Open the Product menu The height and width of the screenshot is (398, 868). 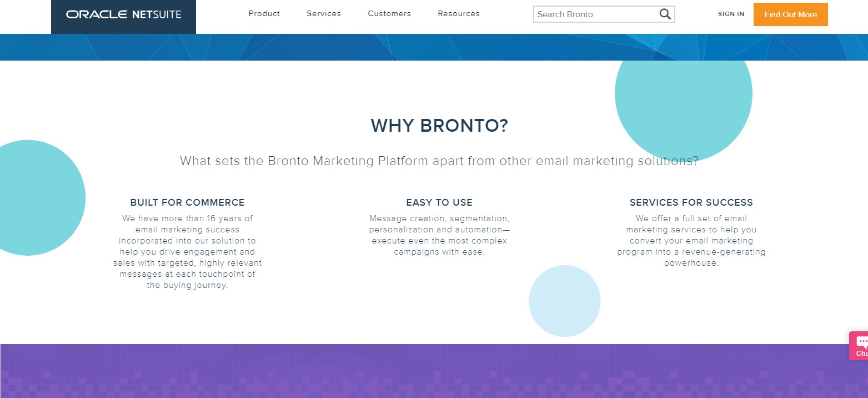(264, 14)
